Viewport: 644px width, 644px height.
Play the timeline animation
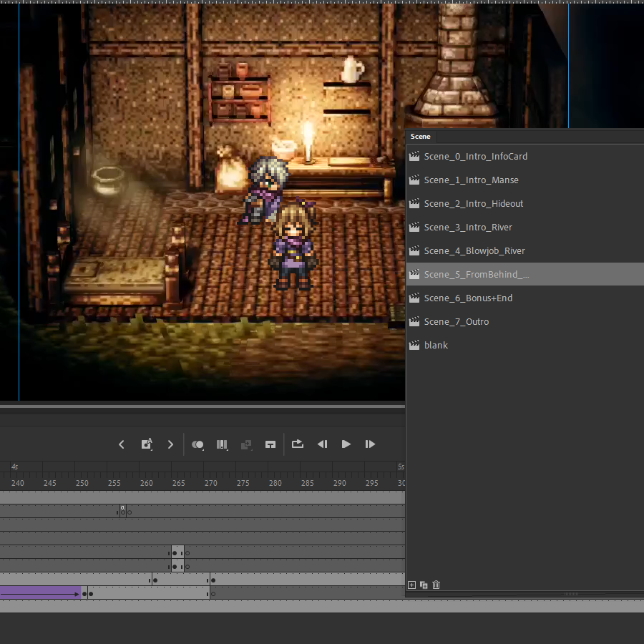click(346, 444)
